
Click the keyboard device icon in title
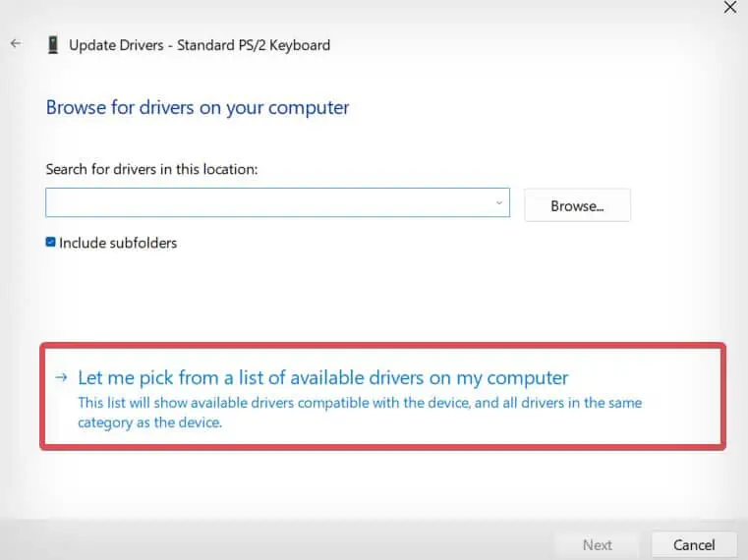point(53,45)
